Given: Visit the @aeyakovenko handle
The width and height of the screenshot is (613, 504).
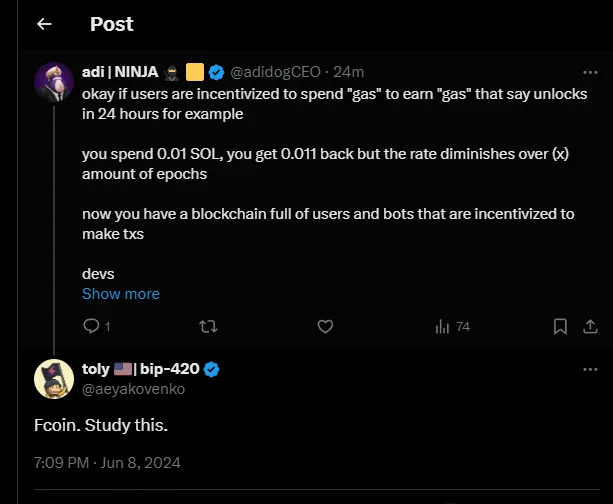Looking at the screenshot, I should point(134,389).
